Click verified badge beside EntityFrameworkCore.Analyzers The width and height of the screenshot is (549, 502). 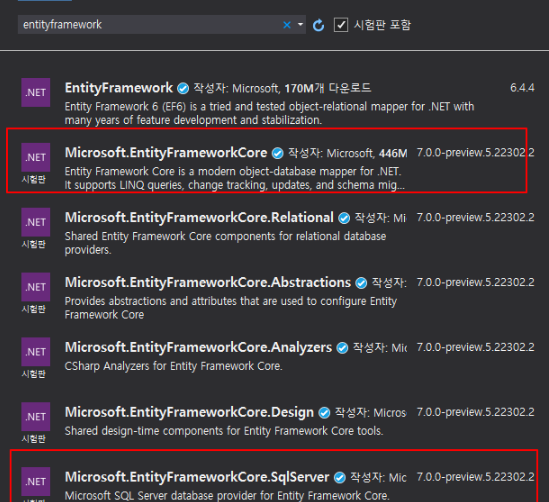(x=342, y=348)
